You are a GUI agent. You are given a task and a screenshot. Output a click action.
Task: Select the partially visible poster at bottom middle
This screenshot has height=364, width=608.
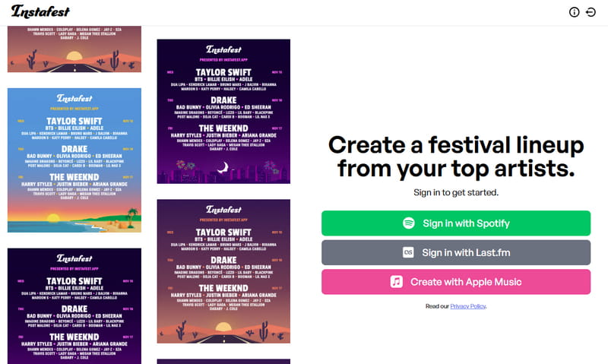point(223,361)
